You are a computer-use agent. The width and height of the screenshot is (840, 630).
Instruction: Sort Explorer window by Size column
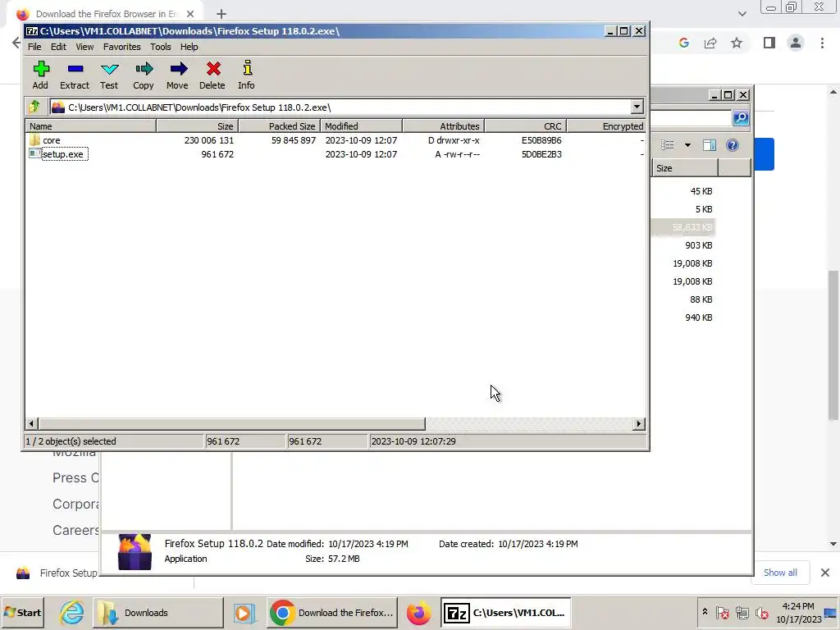[685, 168]
